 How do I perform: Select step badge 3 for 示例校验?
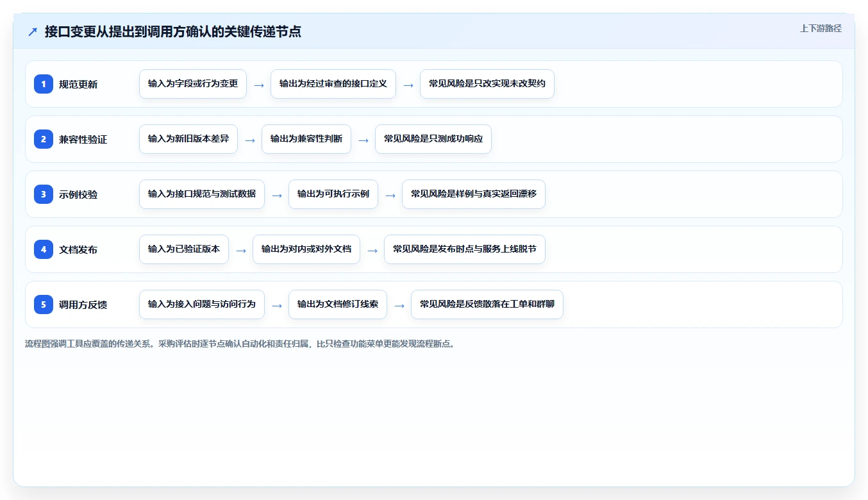click(x=44, y=194)
